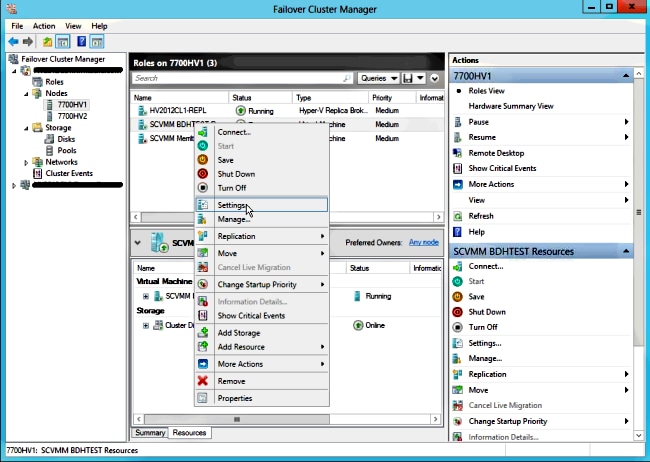Click the Turn Off icon in Actions pane
The width and height of the screenshot is (650, 462).
(x=458, y=327)
